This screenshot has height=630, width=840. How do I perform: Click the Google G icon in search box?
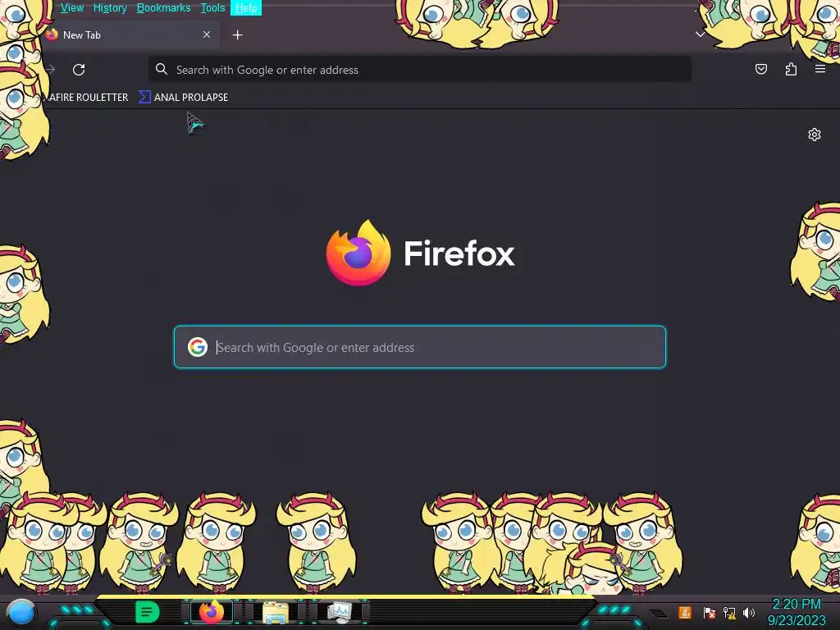click(x=198, y=347)
